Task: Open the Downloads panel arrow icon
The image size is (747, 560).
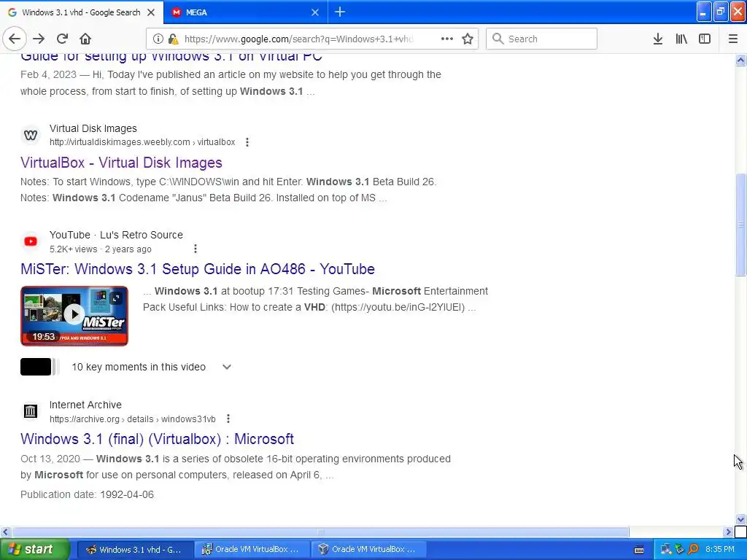Action: (658, 39)
